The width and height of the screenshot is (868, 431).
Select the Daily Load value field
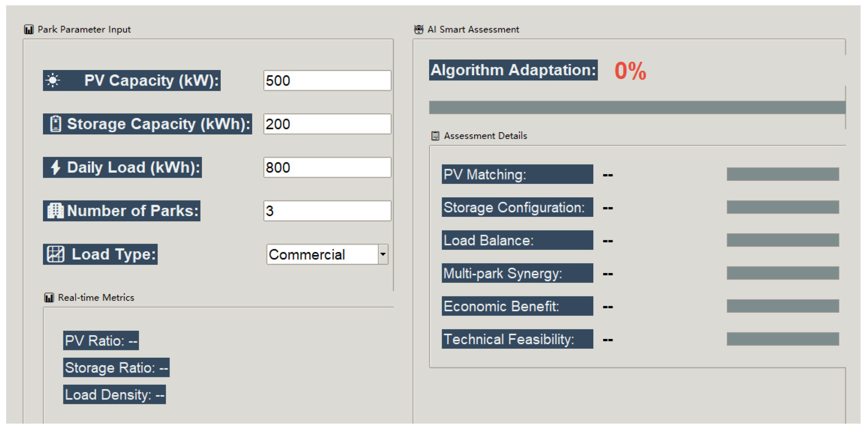pyautogui.click(x=327, y=167)
